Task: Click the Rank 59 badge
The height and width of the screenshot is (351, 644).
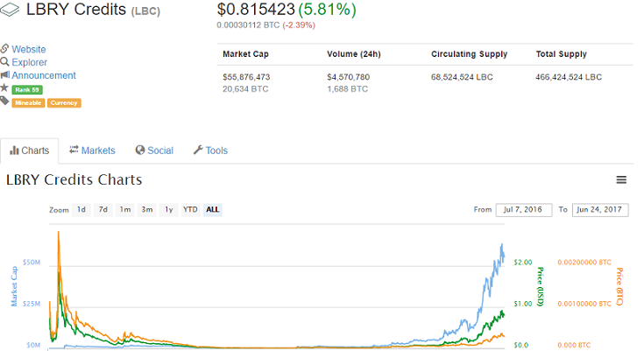Action: click(27, 89)
